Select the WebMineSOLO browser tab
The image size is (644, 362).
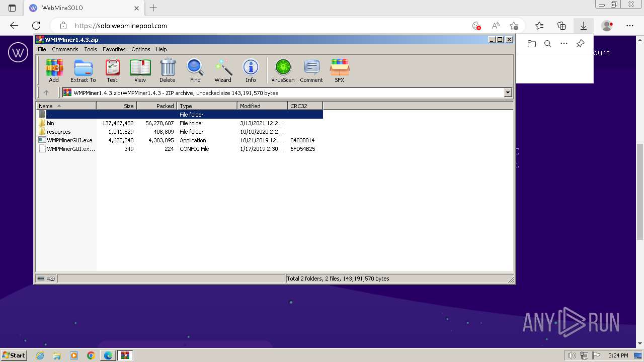point(85,8)
